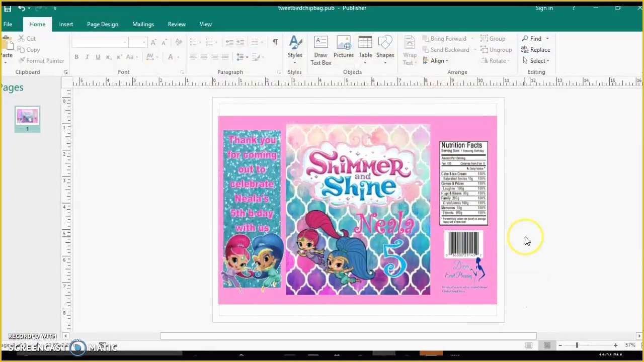
Task: Open the font size dropdown
Action: 143,43
